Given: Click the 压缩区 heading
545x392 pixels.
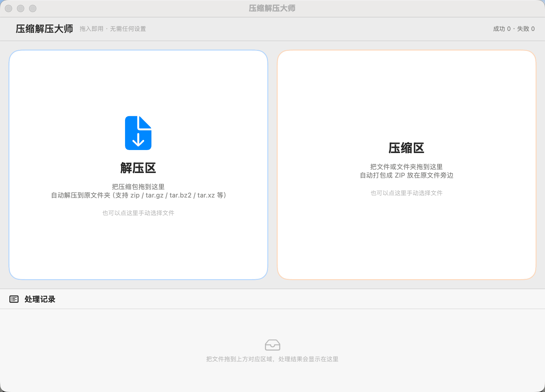Looking at the screenshot, I should (406, 148).
